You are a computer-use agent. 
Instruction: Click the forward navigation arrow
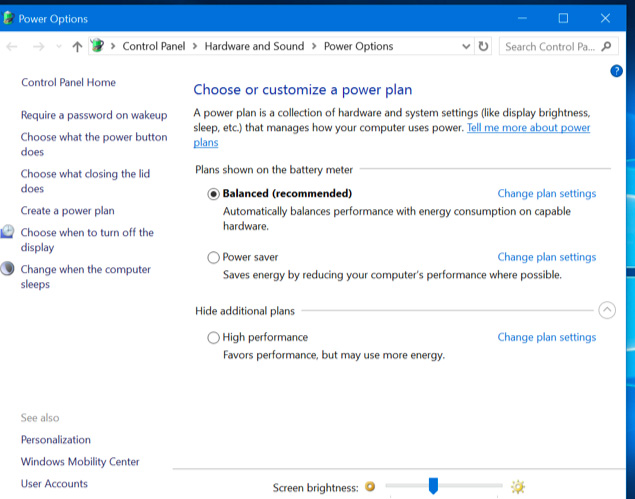(x=38, y=47)
